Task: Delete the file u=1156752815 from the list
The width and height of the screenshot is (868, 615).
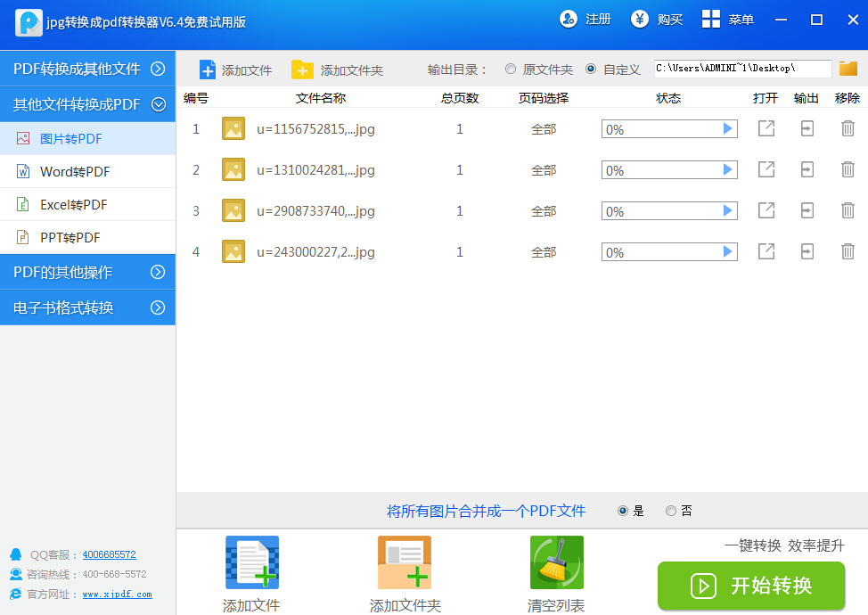Action: click(x=847, y=128)
